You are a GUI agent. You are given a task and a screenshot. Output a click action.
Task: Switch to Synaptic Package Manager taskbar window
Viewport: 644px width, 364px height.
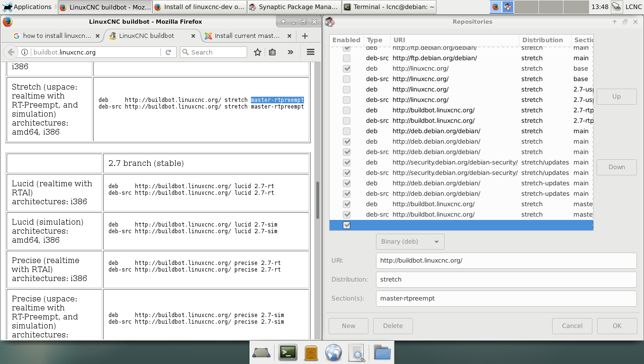(x=294, y=7)
